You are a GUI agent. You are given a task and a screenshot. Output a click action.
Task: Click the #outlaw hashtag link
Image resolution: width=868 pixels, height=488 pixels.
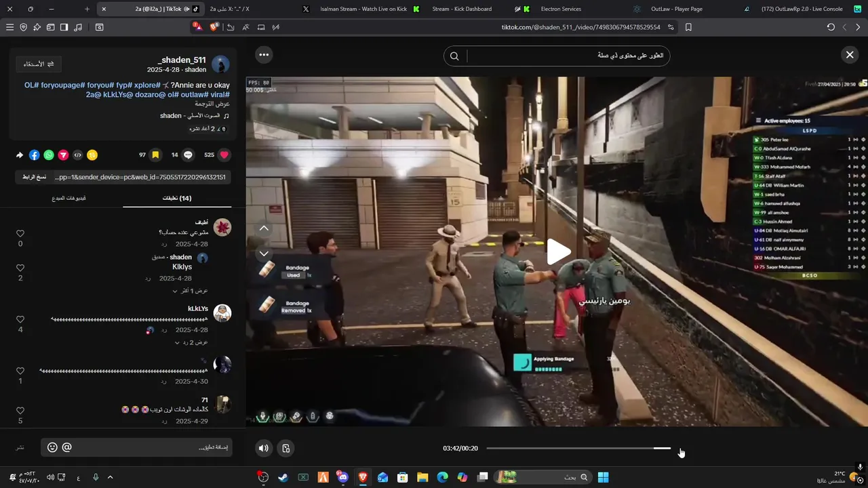(195, 95)
